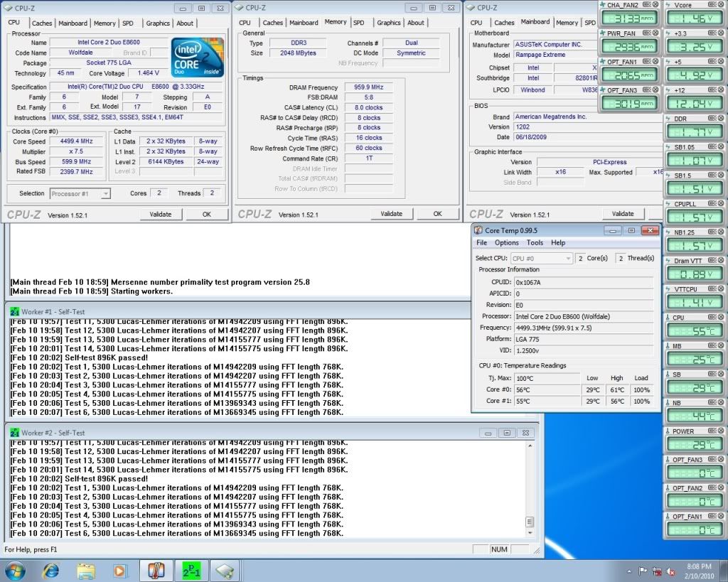Viewport: 728px width, 582px height.
Task: Close the NB temperature sensor panel
Action: pos(720,402)
